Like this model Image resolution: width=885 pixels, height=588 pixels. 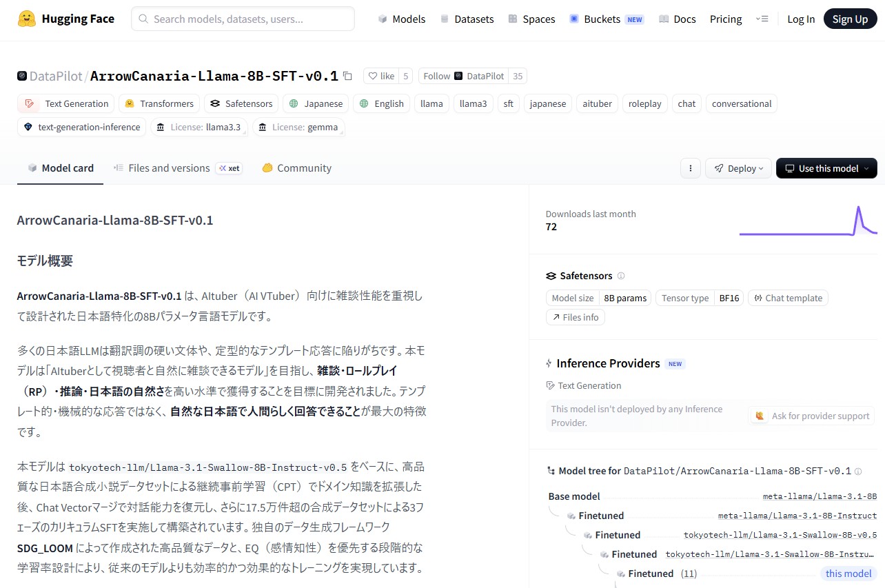(x=380, y=76)
